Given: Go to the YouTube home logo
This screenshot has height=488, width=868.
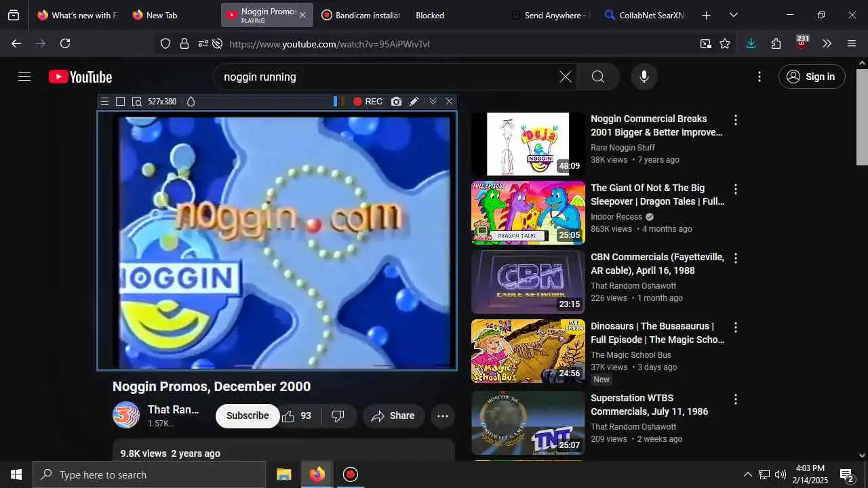Looking at the screenshot, I should 80,77.
